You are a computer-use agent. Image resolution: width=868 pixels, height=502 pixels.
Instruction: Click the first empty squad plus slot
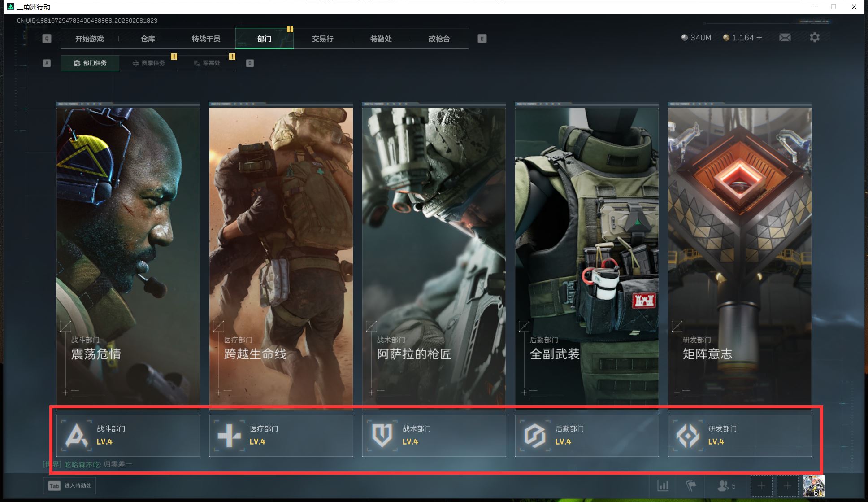[761, 486]
